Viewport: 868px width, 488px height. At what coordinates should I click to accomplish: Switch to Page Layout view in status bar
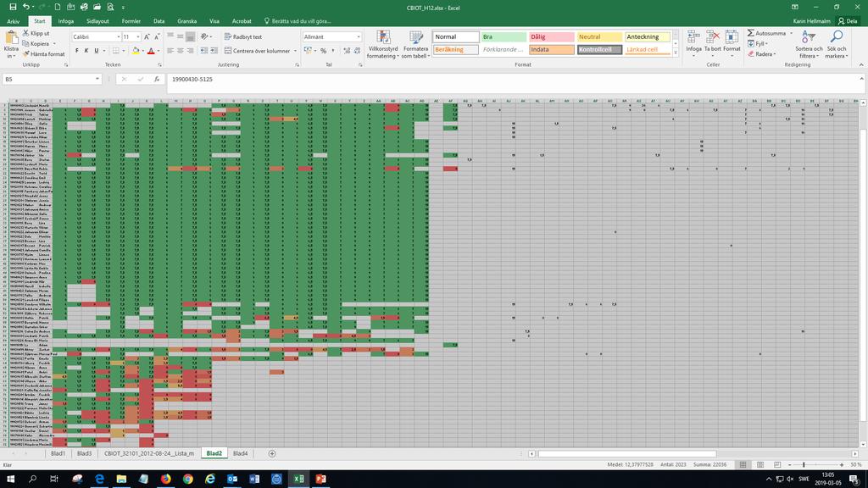tap(760, 464)
